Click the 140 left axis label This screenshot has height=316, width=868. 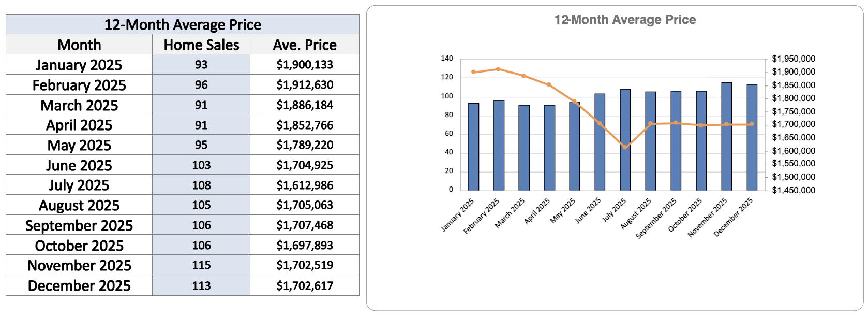tap(447, 59)
